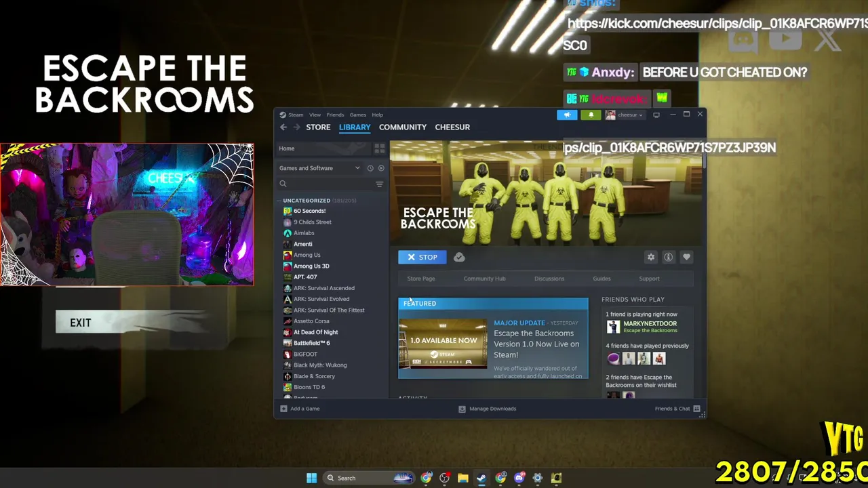Stop the running game with STOP button
Screen dimensions: 868x488
pyautogui.click(x=422, y=257)
